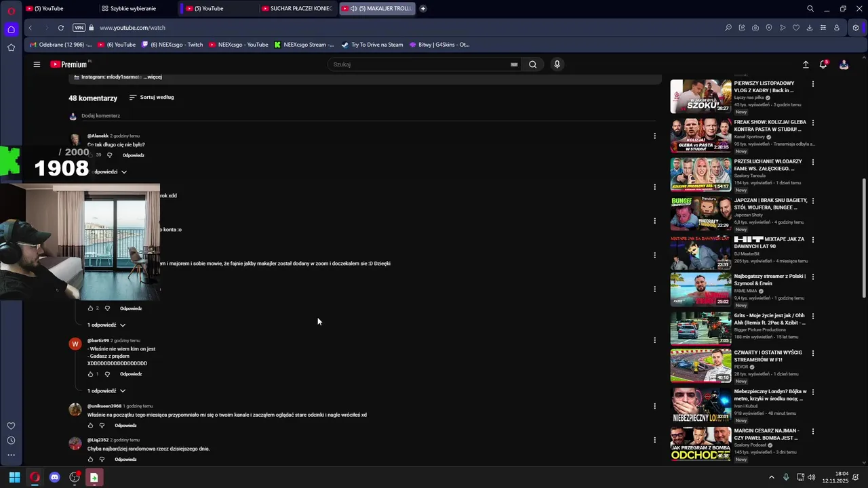868x488 pixels.
Task: Like unikueen3968's comment
Action: click(x=90, y=426)
